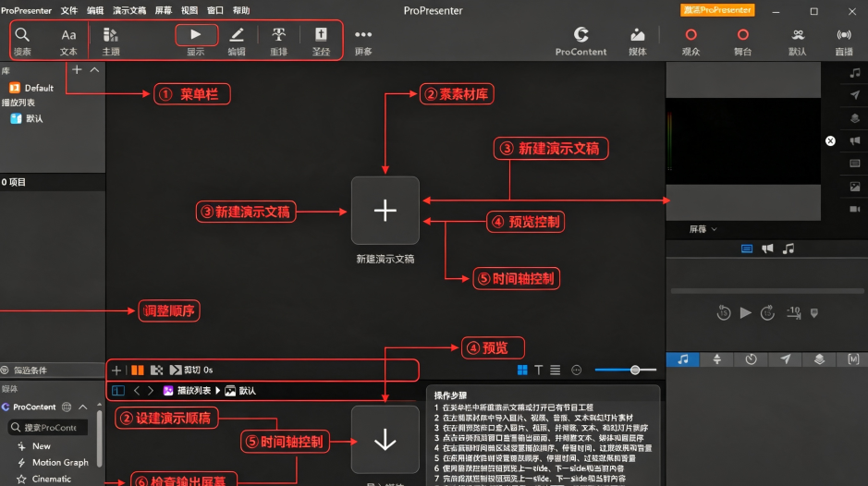Select slide tab icon under preview
Screen dimensions: 868x486
click(x=747, y=249)
